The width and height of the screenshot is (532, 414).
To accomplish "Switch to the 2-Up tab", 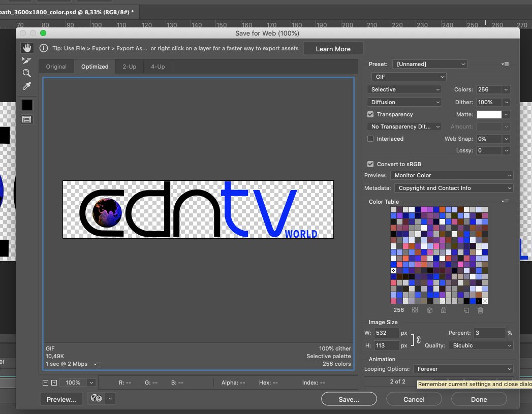I will [129, 67].
